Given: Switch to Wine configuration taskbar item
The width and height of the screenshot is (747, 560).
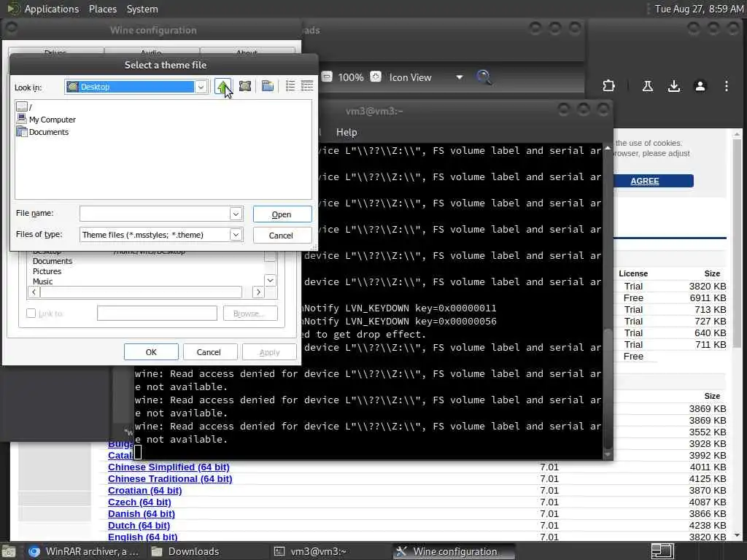Looking at the screenshot, I should pyautogui.click(x=454, y=551).
